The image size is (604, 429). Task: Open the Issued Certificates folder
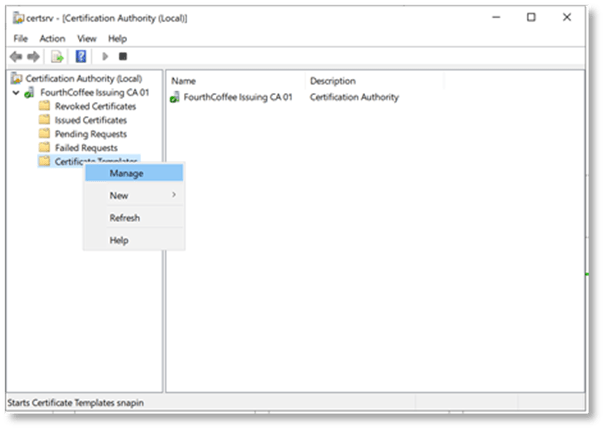[x=90, y=120]
